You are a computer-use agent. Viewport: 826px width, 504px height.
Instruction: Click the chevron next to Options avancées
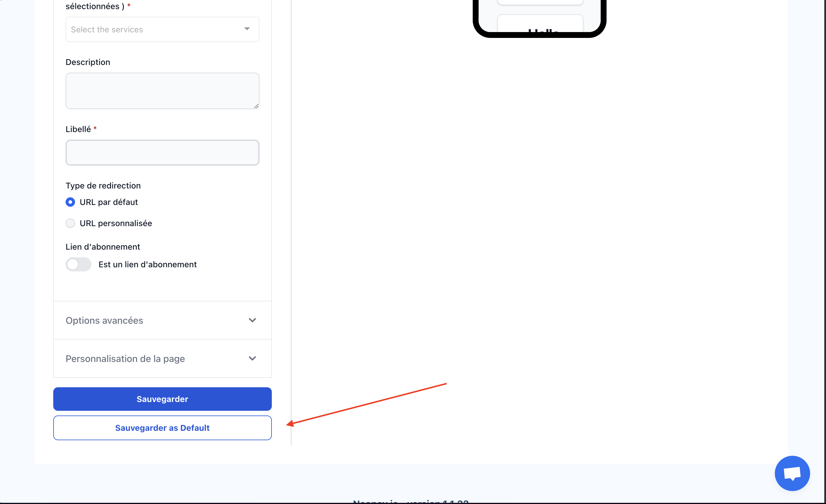pyautogui.click(x=252, y=320)
